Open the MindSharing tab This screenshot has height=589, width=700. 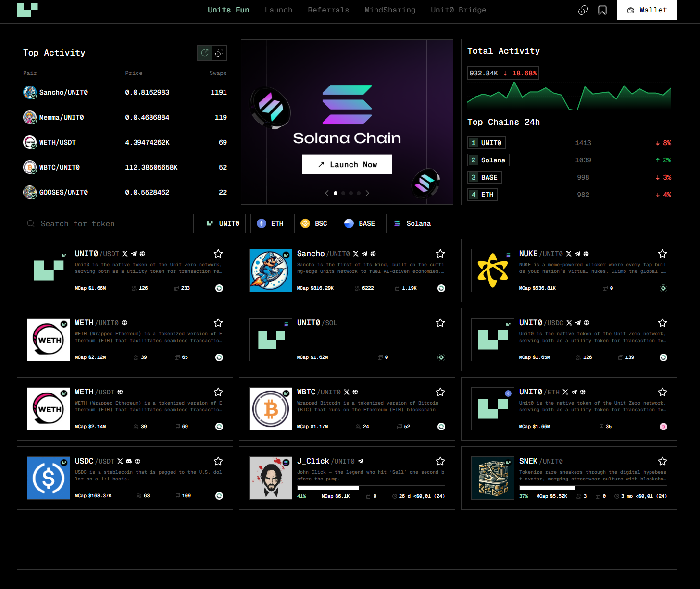pyautogui.click(x=390, y=10)
